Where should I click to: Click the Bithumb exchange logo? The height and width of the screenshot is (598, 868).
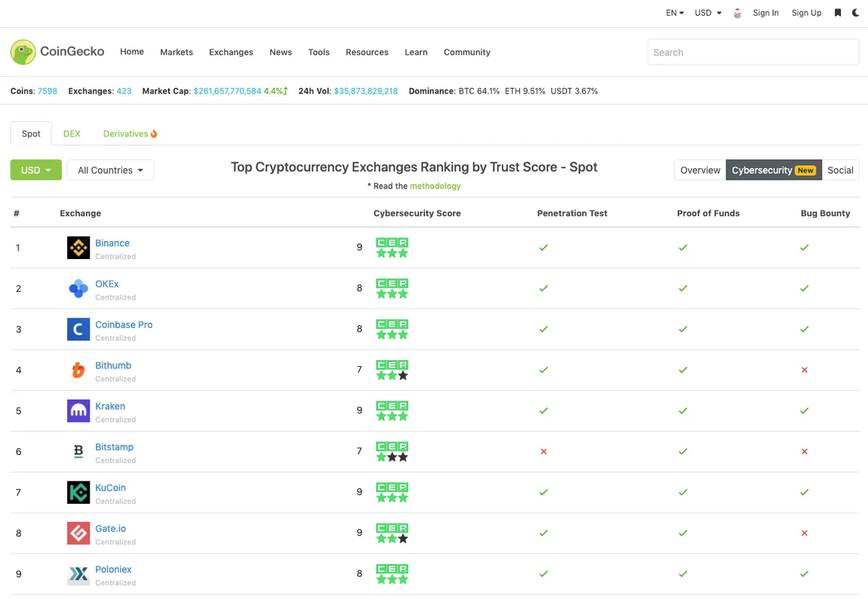(79, 370)
